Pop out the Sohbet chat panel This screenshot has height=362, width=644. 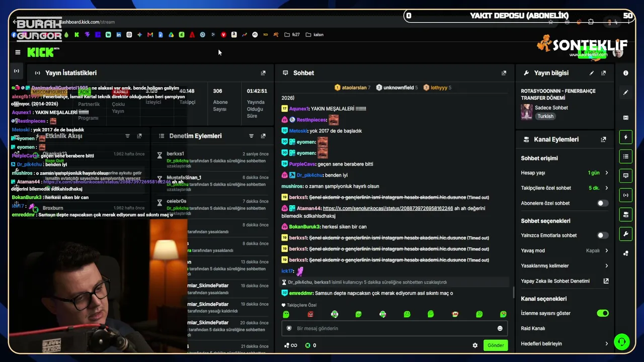click(x=504, y=73)
